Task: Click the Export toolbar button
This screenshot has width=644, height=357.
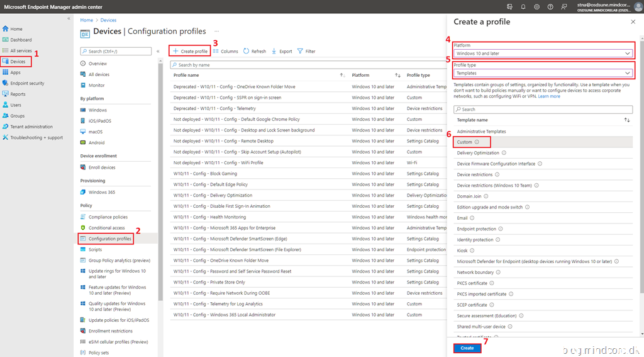Action: point(282,52)
